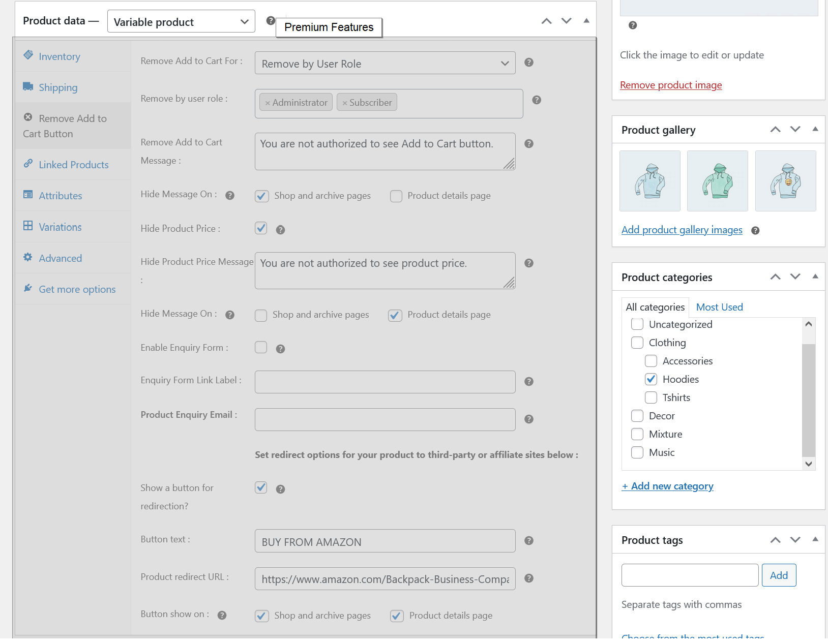828x644 pixels.
Task: Click help icon for Hide Product Price Message
Action: [x=529, y=263]
